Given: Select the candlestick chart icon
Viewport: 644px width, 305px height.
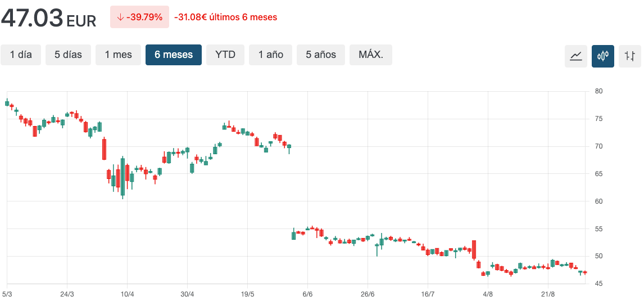Looking at the screenshot, I should (602, 56).
